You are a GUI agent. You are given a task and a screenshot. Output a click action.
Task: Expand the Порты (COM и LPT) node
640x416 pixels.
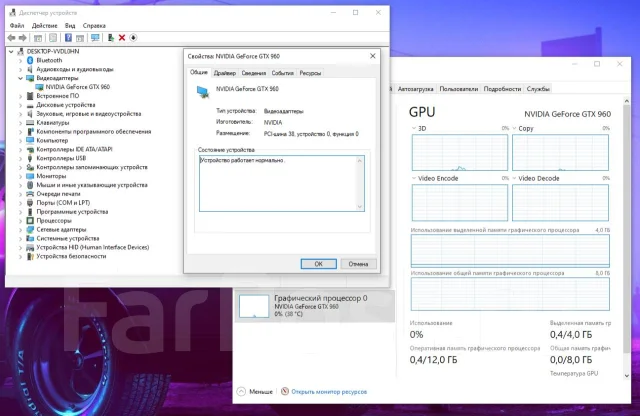(x=20, y=203)
